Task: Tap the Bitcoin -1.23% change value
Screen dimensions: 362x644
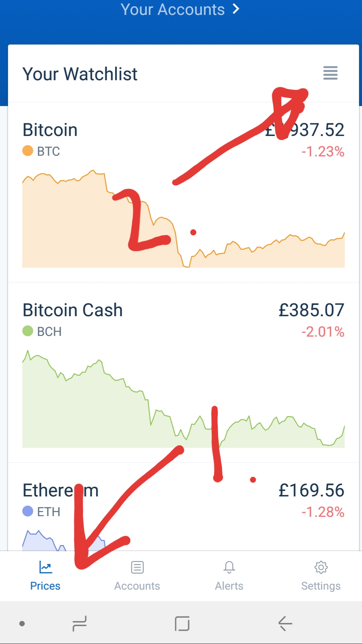Action: coord(323,152)
